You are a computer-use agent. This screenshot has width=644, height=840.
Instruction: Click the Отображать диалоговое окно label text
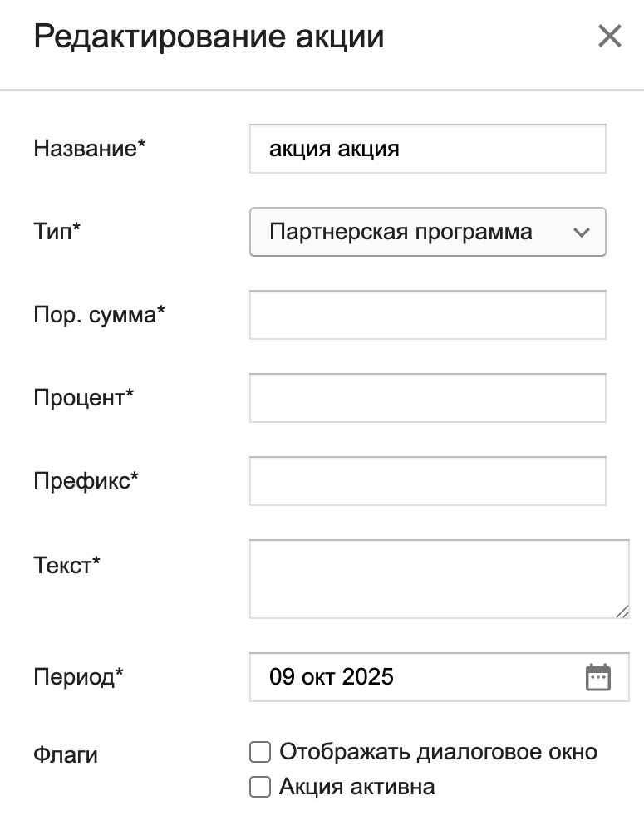tap(438, 753)
